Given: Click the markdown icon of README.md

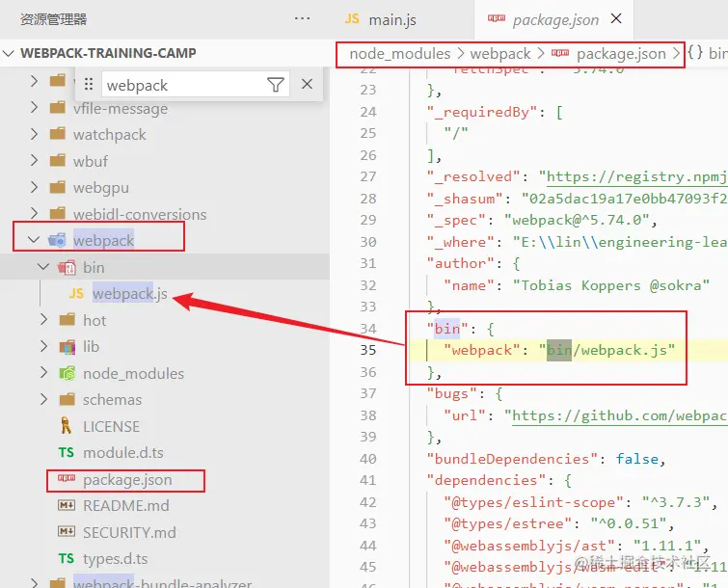Looking at the screenshot, I should pos(67,505).
